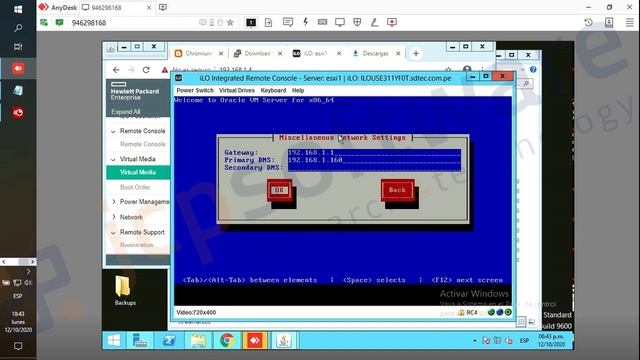The image size is (640, 360).
Task: Click the Gateway input field
Action: click(374, 153)
